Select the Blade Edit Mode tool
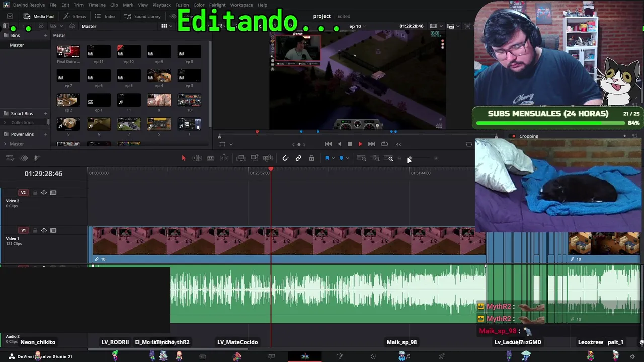 [x=224, y=158]
